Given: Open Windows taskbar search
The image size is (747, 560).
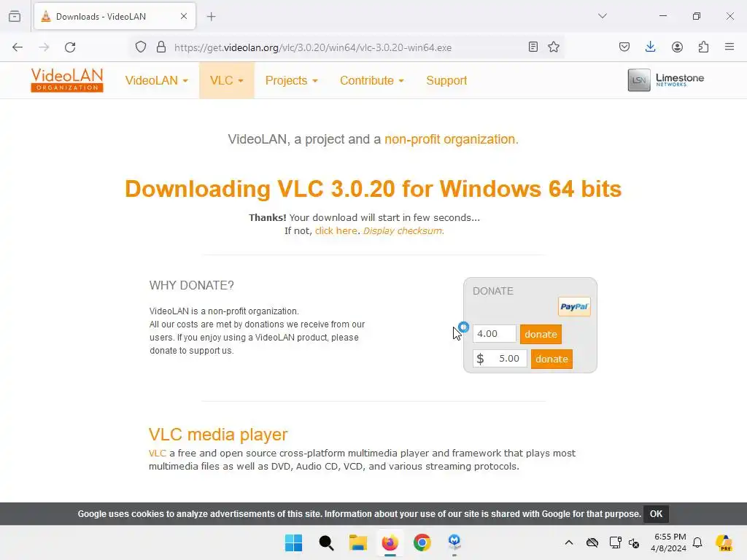Looking at the screenshot, I should pos(326,542).
